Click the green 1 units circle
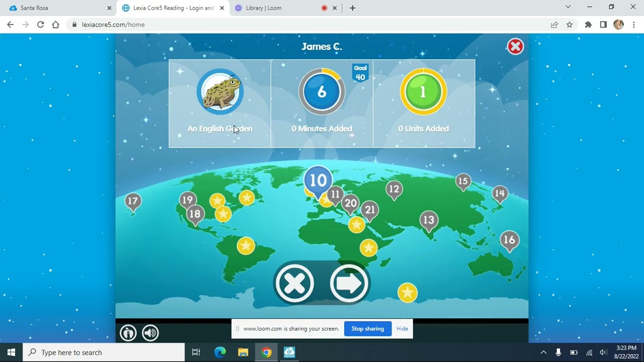644x362 pixels. pyautogui.click(x=423, y=92)
